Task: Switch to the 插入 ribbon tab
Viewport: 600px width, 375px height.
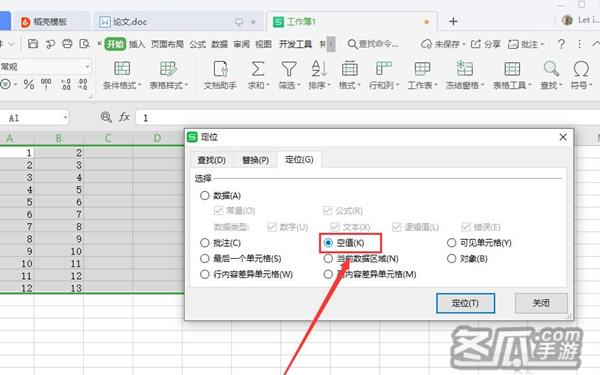Action: click(x=137, y=44)
